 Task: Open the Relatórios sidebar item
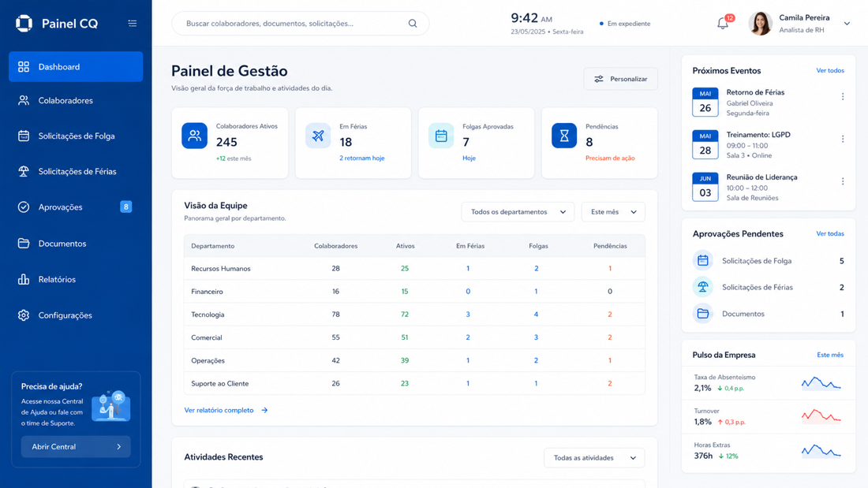pos(76,279)
